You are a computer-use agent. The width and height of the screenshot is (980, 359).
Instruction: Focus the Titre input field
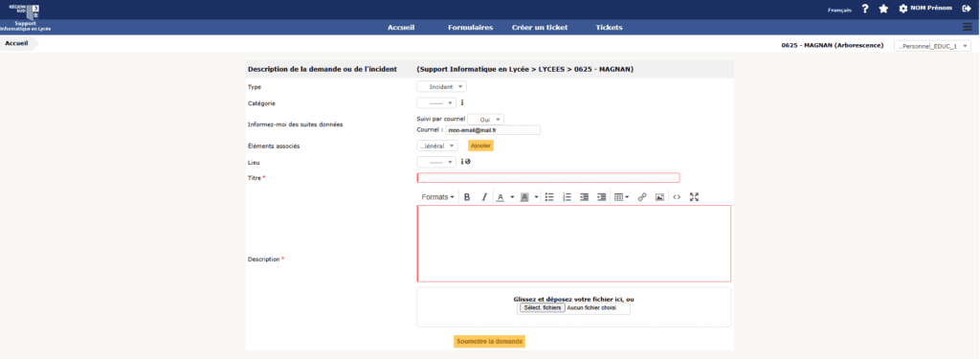pos(548,178)
